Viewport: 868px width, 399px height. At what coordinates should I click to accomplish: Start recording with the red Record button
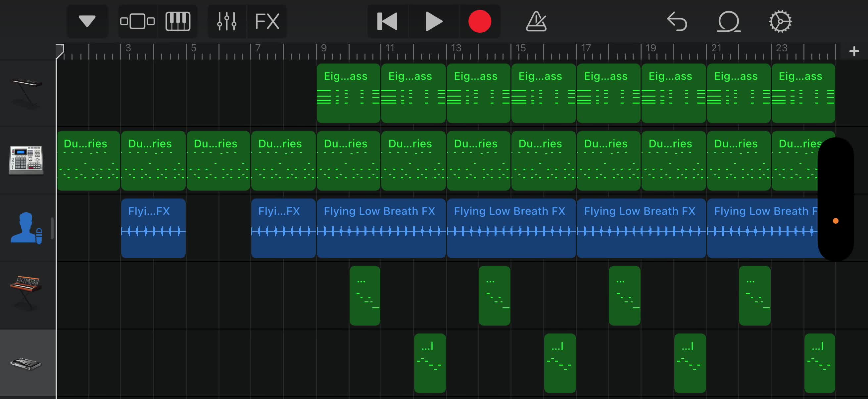tap(480, 21)
